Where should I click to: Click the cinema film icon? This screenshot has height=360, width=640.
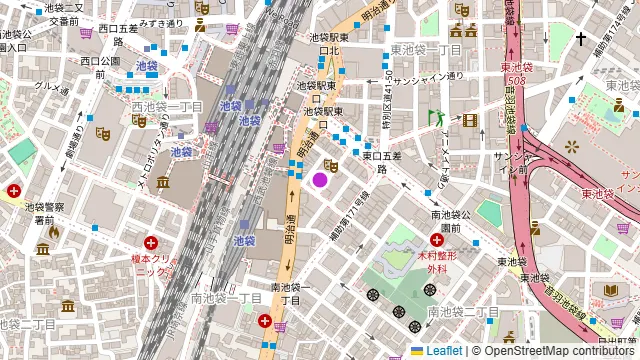tap(470, 120)
